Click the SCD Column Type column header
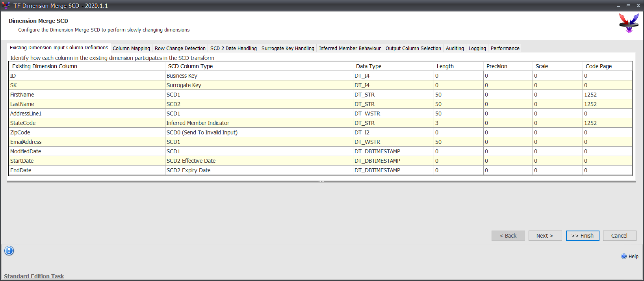The width and height of the screenshot is (644, 281). click(x=259, y=66)
